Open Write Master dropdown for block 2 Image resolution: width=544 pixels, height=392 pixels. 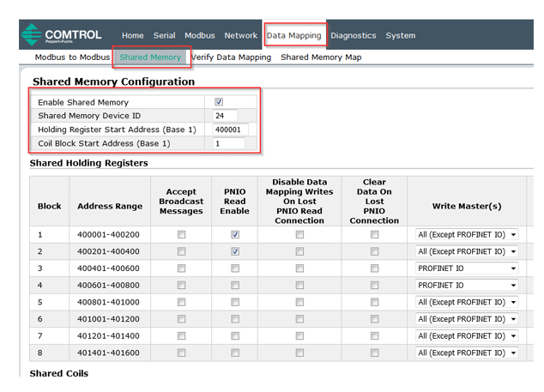click(467, 251)
